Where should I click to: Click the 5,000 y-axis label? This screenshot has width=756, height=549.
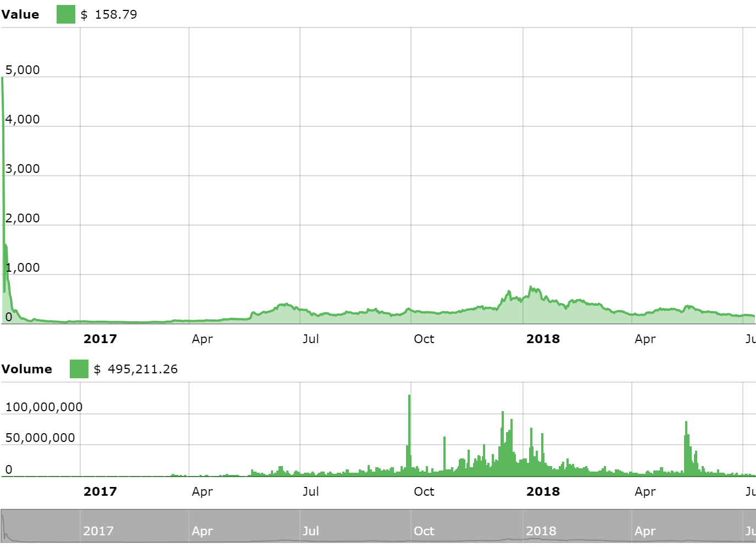[x=23, y=70]
